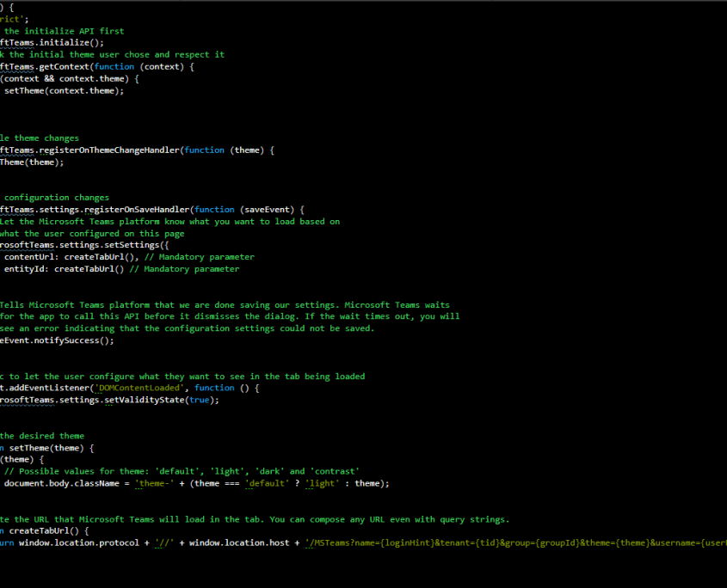Click the '(theme) {' condition line
The width and height of the screenshot is (727, 588).
tap(22, 459)
